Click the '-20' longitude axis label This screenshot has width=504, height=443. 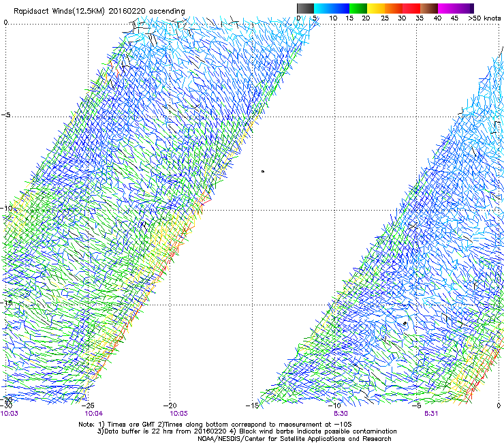coord(170,406)
